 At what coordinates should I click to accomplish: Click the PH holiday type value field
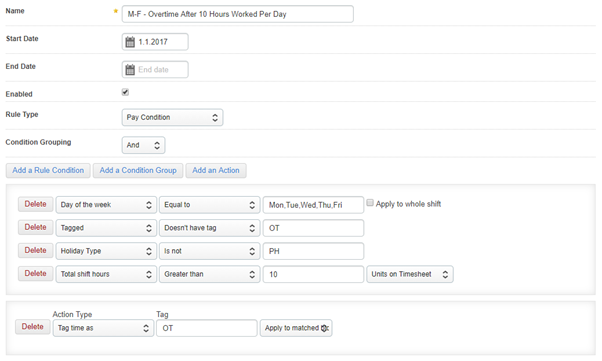pos(313,251)
